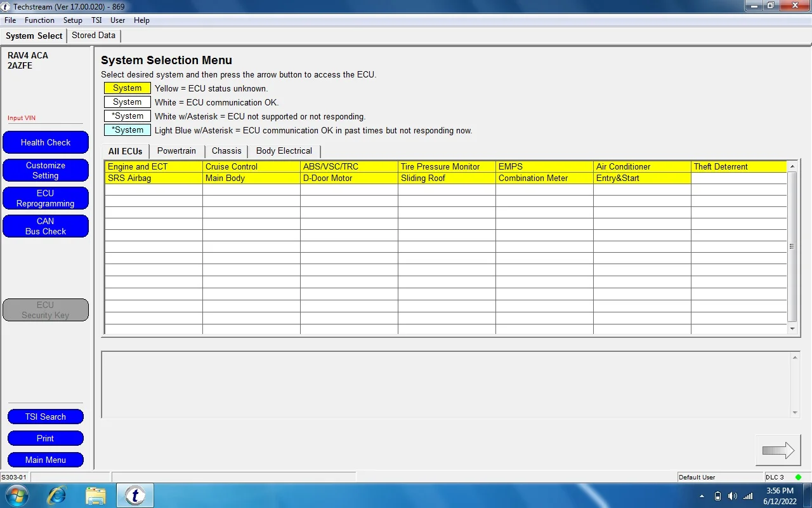The image size is (812, 508).
Task: Switch to the Powertrain tab
Action: (x=176, y=151)
